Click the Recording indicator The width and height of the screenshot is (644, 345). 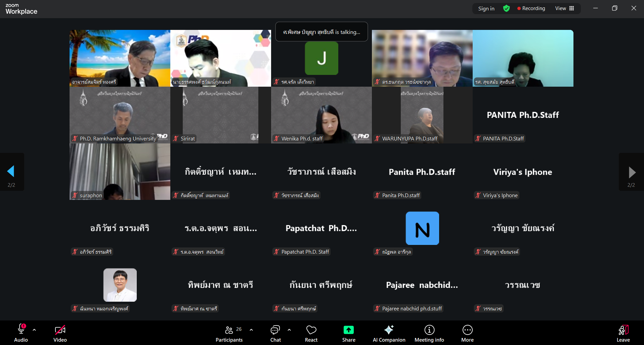[531, 8]
